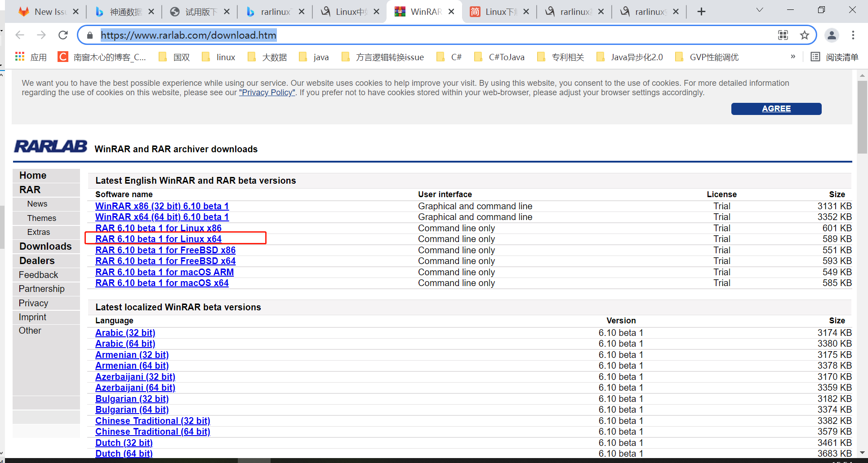Open the C#ToJava bookmark folder
This screenshot has width=868, height=463.
click(x=499, y=57)
